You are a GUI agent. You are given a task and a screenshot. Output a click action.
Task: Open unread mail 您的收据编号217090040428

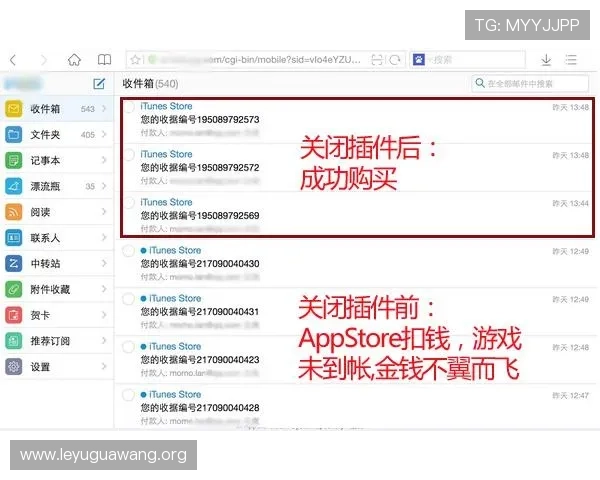(356, 406)
